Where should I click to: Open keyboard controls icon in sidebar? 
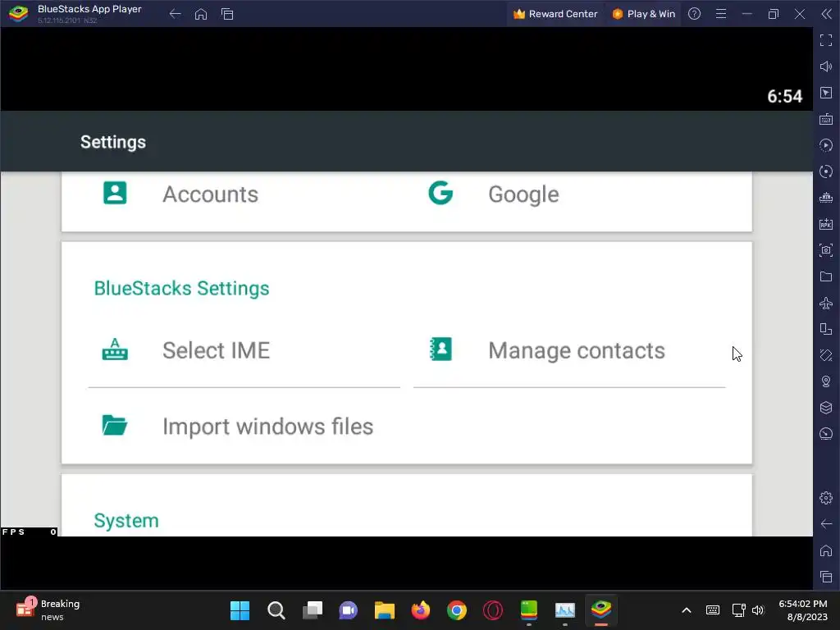826,119
